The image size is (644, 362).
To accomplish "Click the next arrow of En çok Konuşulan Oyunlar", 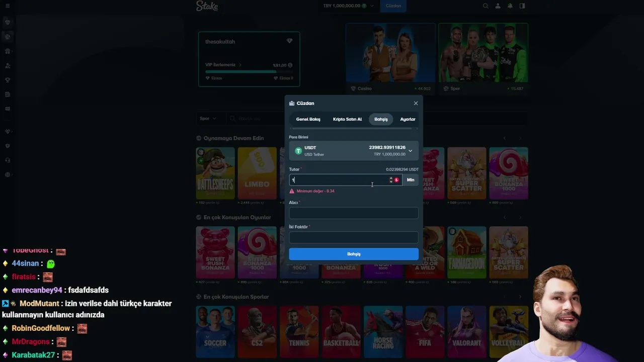I will pos(520,217).
